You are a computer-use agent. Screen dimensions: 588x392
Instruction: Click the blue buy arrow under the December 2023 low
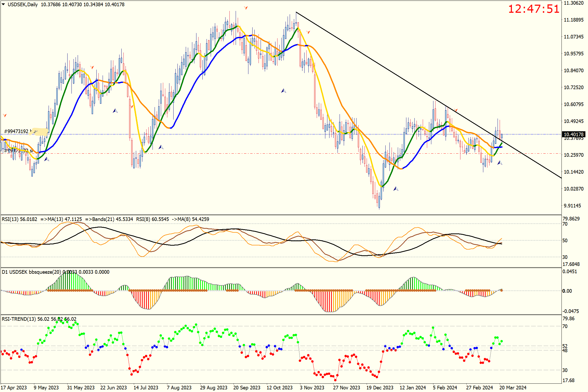click(x=396, y=189)
